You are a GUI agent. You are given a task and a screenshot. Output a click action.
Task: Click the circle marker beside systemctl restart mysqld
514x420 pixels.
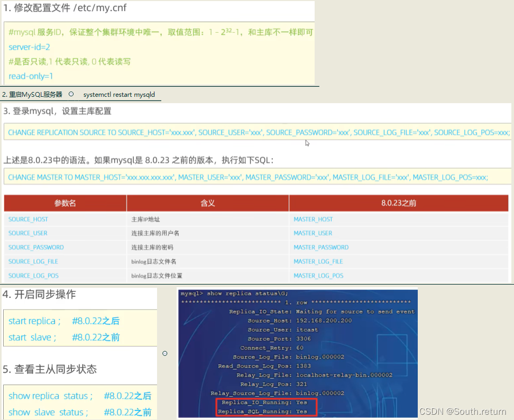pyautogui.click(x=71, y=94)
